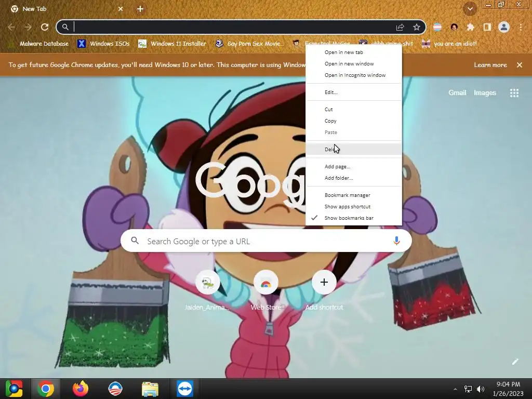Open the Extensions puzzle icon
Screen dimensions: 532x399
pos(470,27)
